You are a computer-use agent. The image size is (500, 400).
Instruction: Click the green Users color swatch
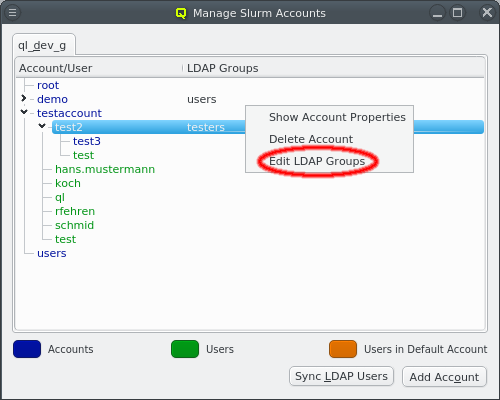tap(185, 349)
